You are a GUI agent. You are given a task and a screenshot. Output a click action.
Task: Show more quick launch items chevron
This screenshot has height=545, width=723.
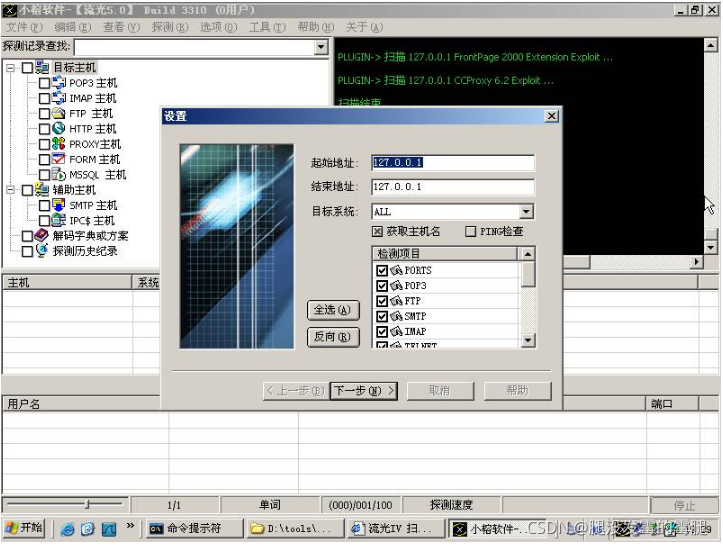[130, 525]
